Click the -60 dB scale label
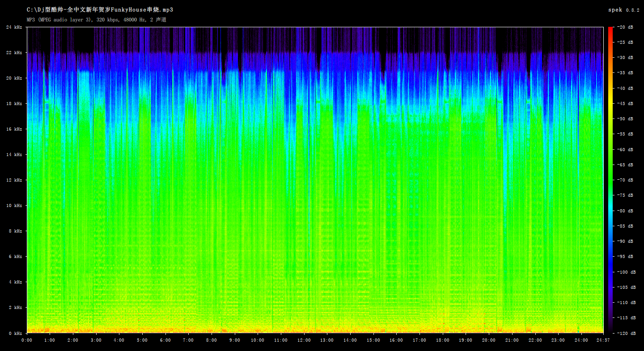 (x=625, y=150)
